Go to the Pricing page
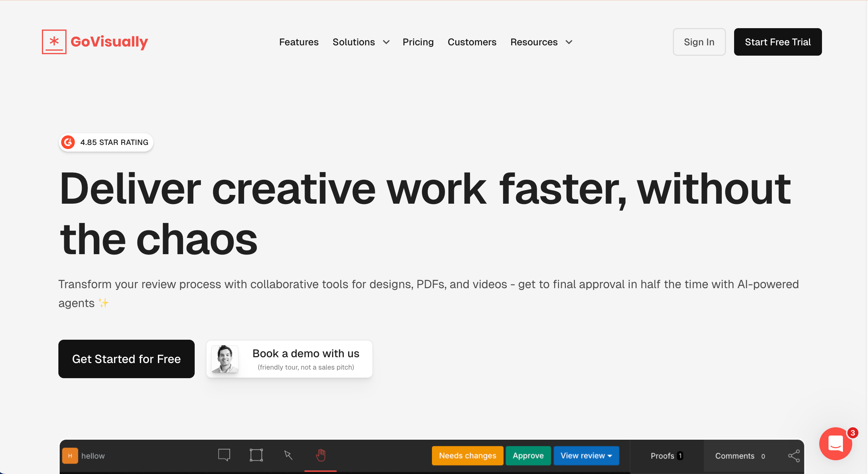The width and height of the screenshot is (868, 474). tap(418, 42)
